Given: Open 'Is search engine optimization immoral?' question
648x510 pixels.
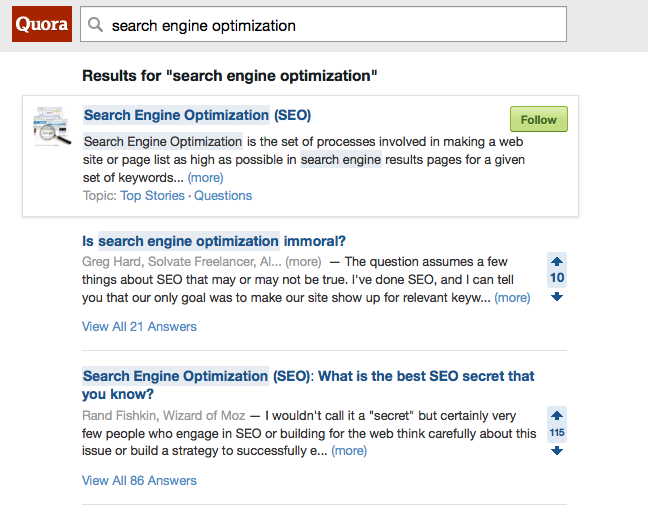Looking at the screenshot, I should (x=214, y=241).
